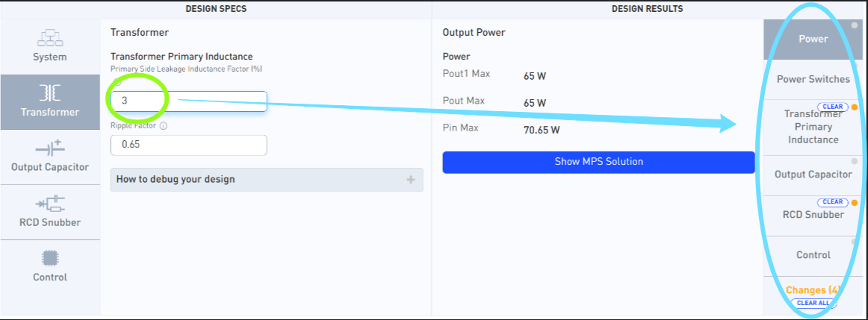This screenshot has height=320, width=868.
Task: Select the RCD Snubber sidebar icon
Action: coord(50,203)
